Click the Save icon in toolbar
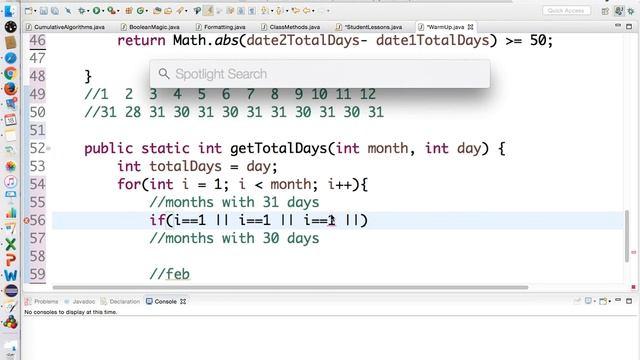 click(44, 11)
